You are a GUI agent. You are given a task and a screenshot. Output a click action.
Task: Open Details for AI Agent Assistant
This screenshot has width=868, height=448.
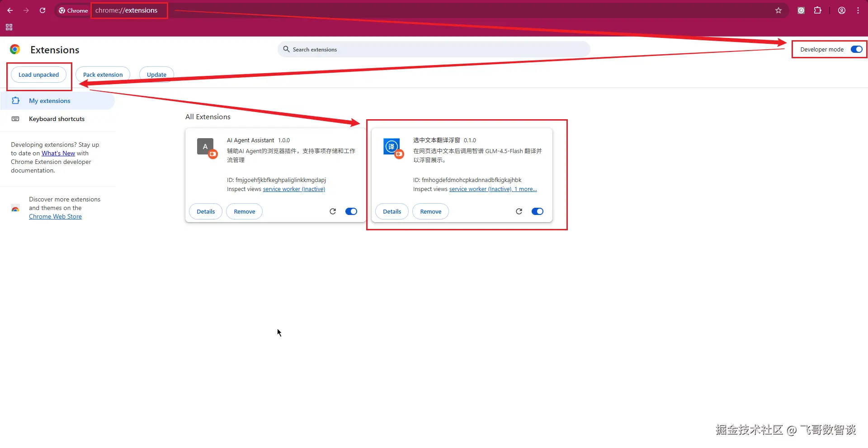(206, 211)
